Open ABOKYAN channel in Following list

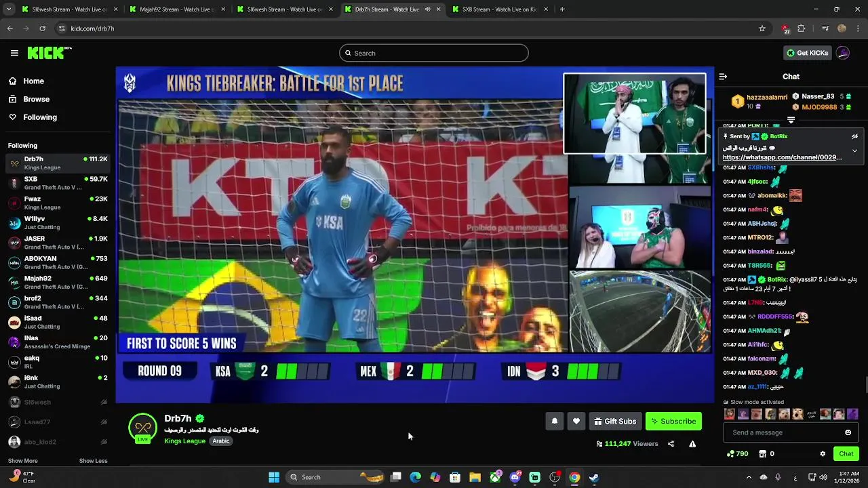tap(57, 262)
